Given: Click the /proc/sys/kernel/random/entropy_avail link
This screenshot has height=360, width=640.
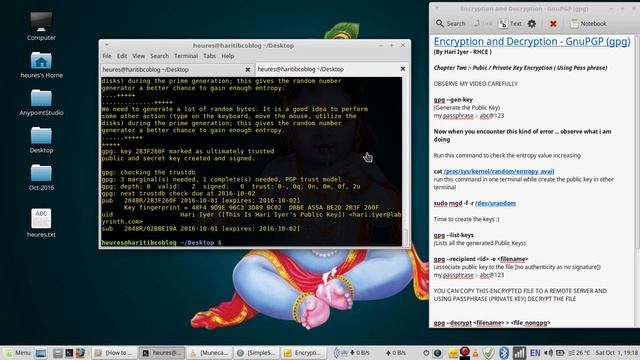Looking at the screenshot, I should click(x=499, y=171).
